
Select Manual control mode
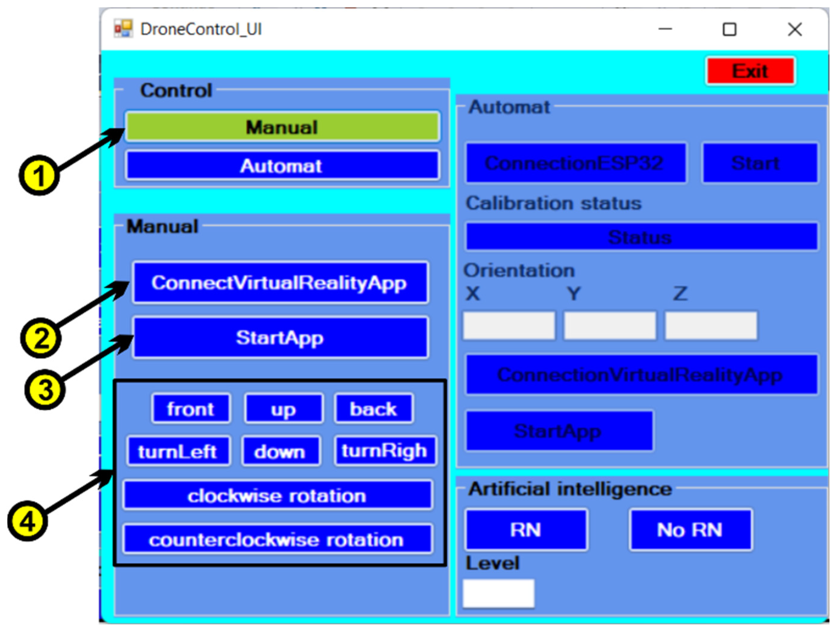pyautogui.click(x=282, y=127)
